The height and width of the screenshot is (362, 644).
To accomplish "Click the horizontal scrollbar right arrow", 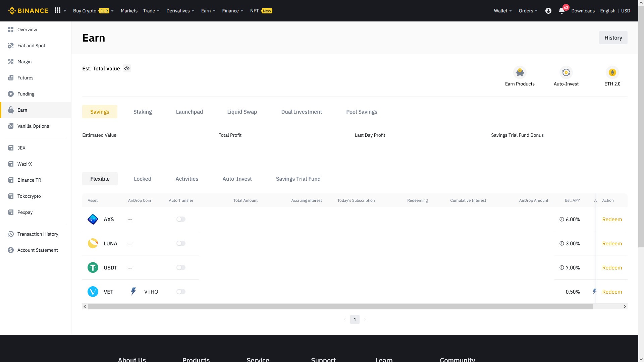I will click(x=625, y=306).
